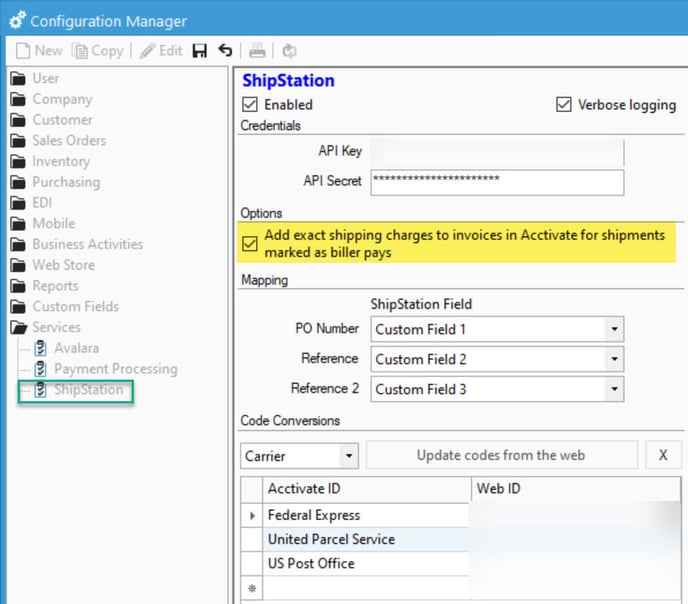Save changes with the floppy disk icon
The image size is (688, 604).
[x=200, y=51]
